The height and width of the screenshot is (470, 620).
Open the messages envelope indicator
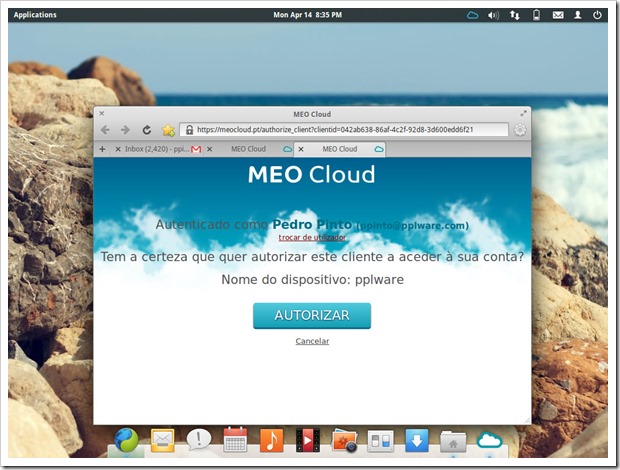[558, 15]
